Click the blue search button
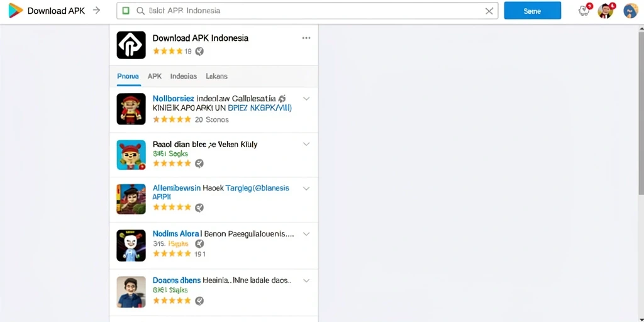This screenshot has height=322, width=644. coord(532,11)
